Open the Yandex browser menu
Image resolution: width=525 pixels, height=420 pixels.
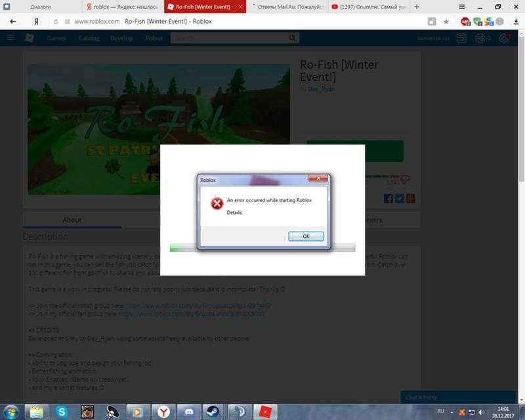pyautogui.click(x=462, y=7)
